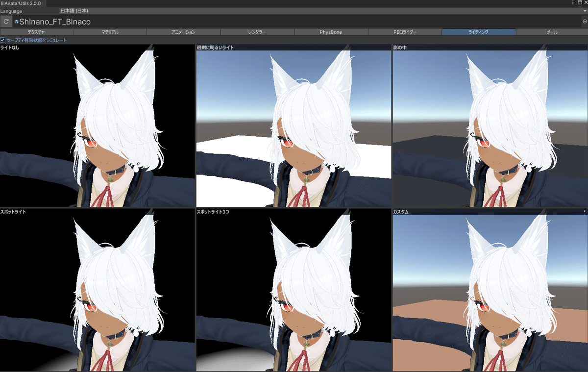This screenshot has height=372, width=588.
Task: Click the スポットライト3つ lighting preview
Action: pyautogui.click(x=294, y=289)
